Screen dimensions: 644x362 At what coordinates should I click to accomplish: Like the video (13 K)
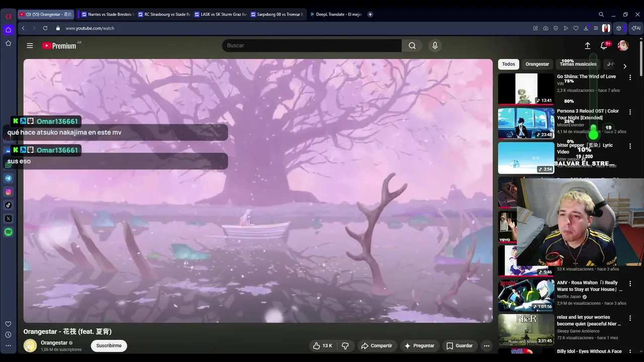323,346
